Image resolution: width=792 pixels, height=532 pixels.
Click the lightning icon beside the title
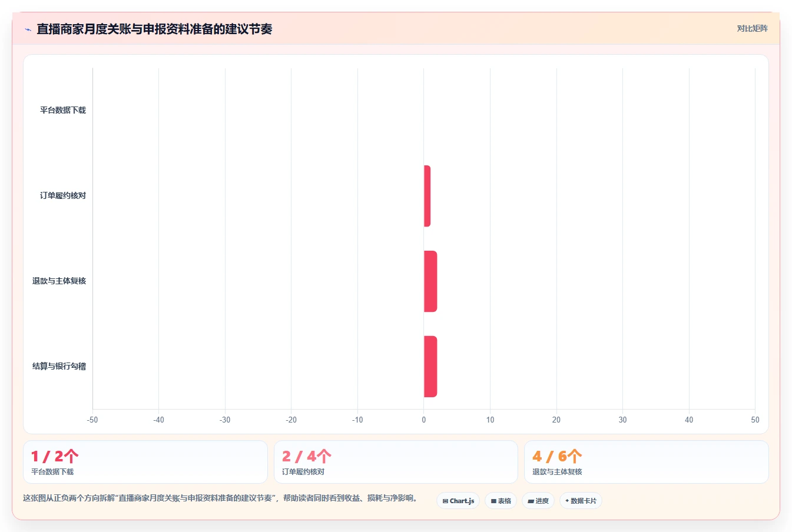[x=28, y=29]
